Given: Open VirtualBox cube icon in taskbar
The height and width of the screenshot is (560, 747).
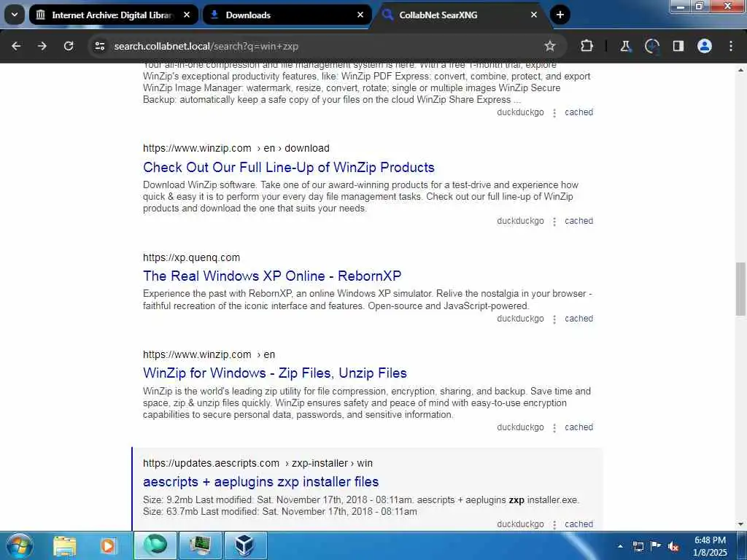Looking at the screenshot, I should click(245, 545).
